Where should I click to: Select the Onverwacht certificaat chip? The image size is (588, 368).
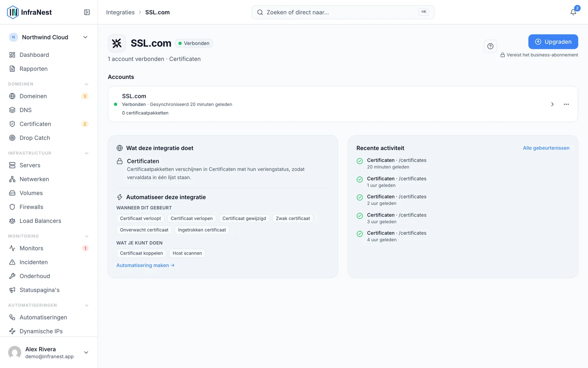pyautogui.click(x=144, y=230)
